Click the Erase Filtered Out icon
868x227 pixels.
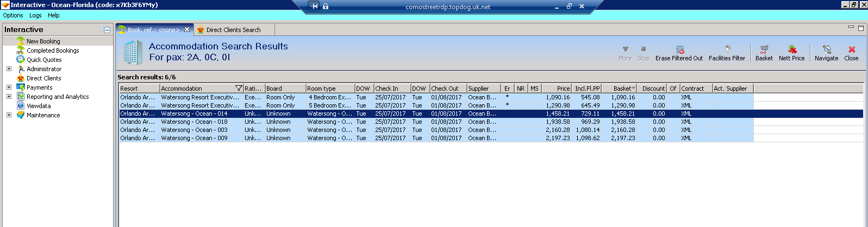679,49
